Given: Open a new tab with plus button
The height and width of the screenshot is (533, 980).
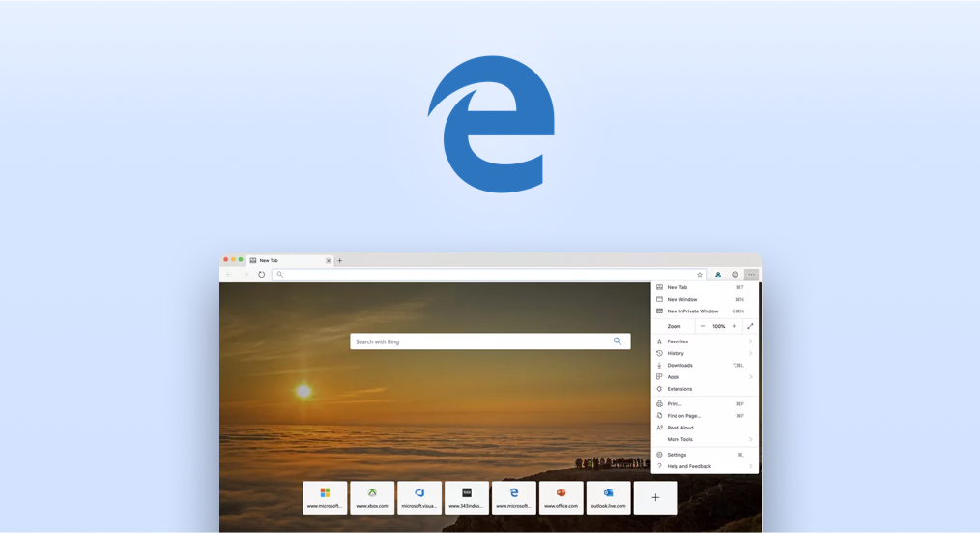Looking at the screenshot, I should (339, 260).
